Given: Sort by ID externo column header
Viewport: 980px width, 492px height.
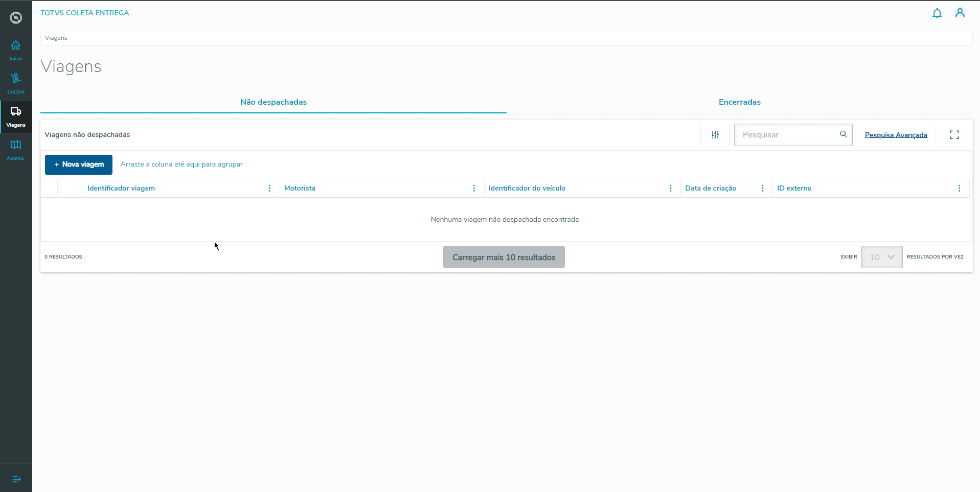Looking at the screenshot, I should [x=794, y=189].
